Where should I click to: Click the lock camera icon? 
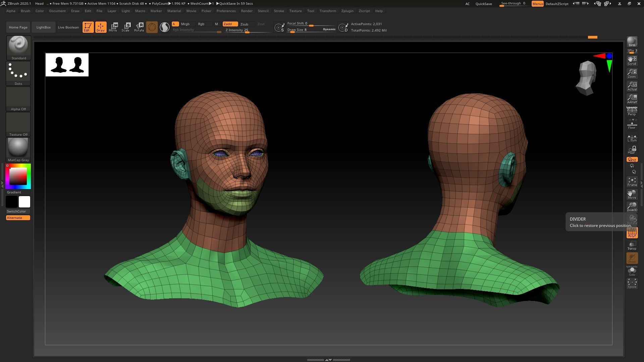coord(632,149)
